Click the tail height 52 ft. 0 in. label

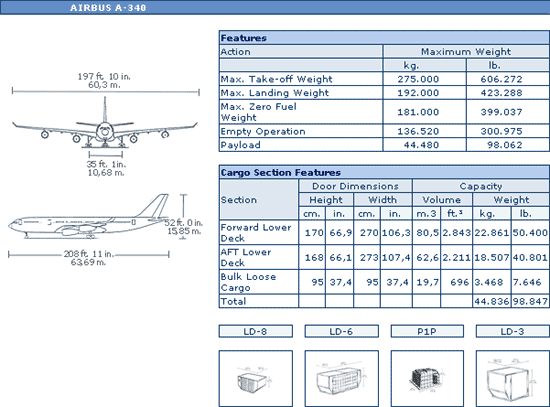(183, 222)
